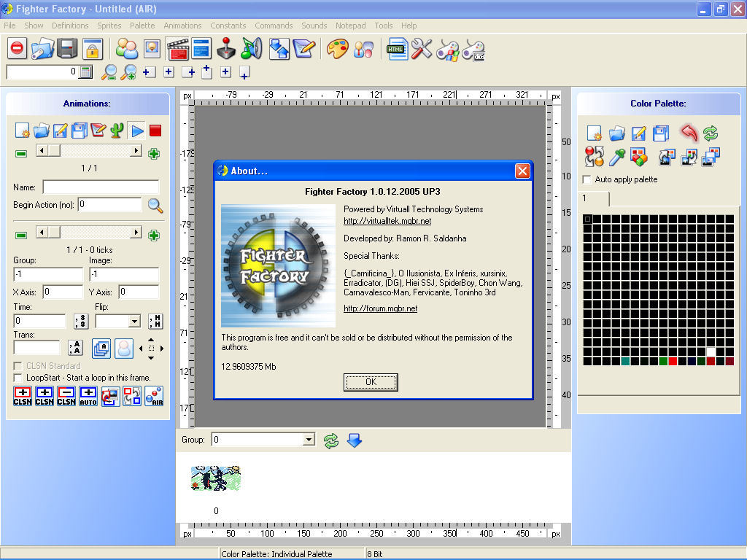Image resolution: width=747 pixels, height=560 pixels.
Task: Open the Group combo box below canvas
Action: tap(263, 440)
